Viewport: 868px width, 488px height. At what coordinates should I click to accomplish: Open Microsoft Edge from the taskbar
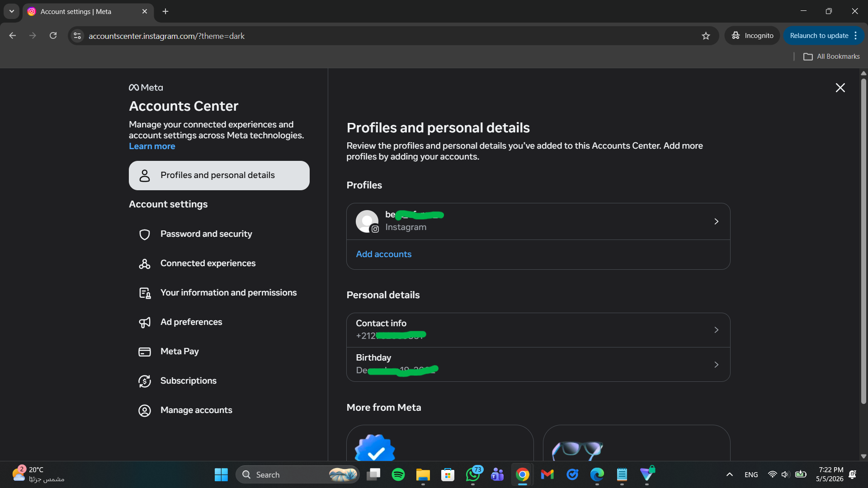tap(597, 475)
